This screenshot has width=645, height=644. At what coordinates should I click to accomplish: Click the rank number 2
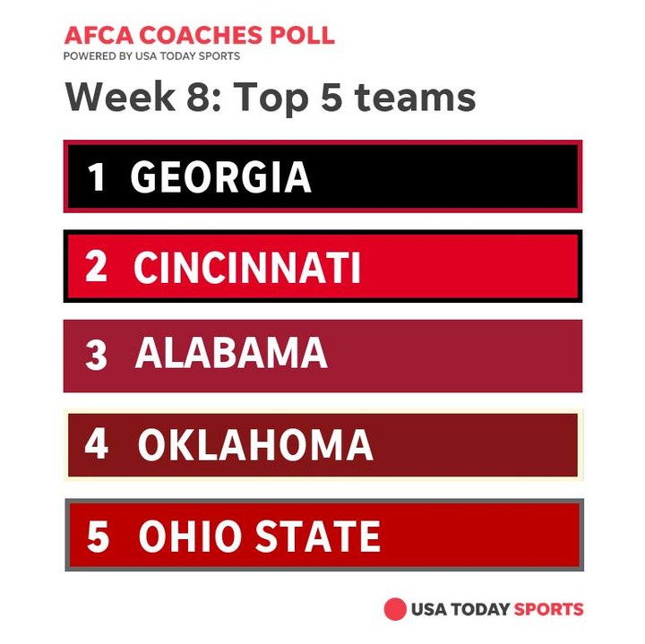click(96, 267)
